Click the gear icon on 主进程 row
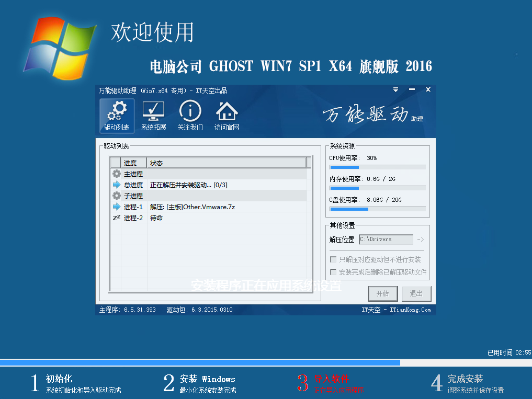Image resolution: width=532 pixels, height=399 pixels. 116,173
